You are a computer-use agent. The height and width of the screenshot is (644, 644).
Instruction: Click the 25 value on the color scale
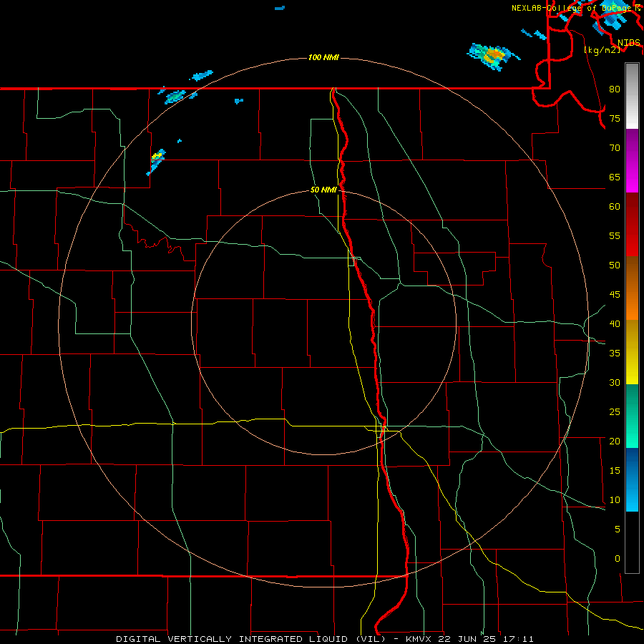pyautogui.click(x=615, y=411)
